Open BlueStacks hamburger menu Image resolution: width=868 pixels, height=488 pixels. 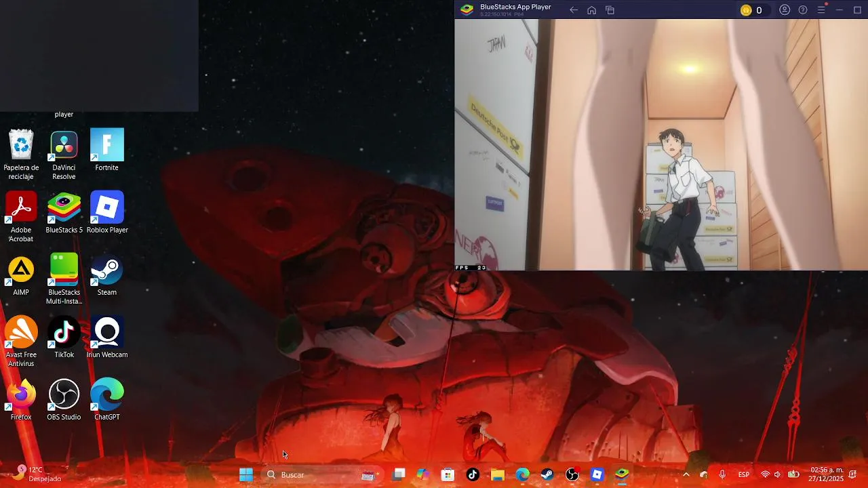[x=821, y=10]
